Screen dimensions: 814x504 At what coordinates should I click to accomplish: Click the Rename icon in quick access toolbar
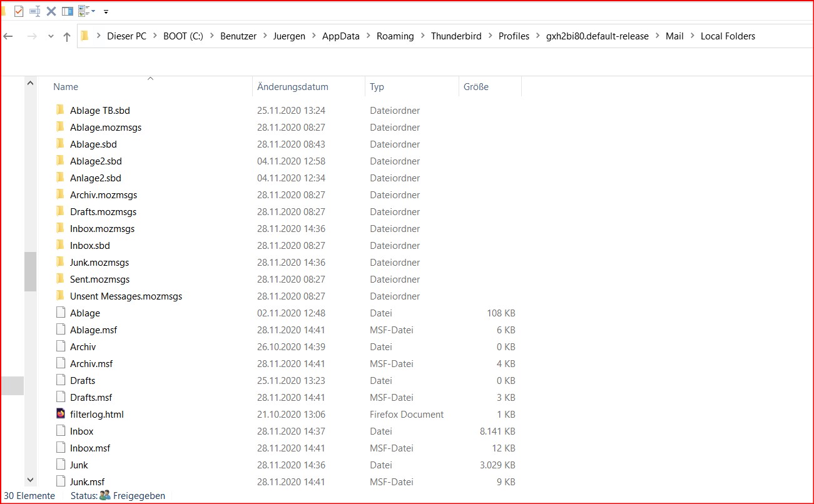click(35, 11)
